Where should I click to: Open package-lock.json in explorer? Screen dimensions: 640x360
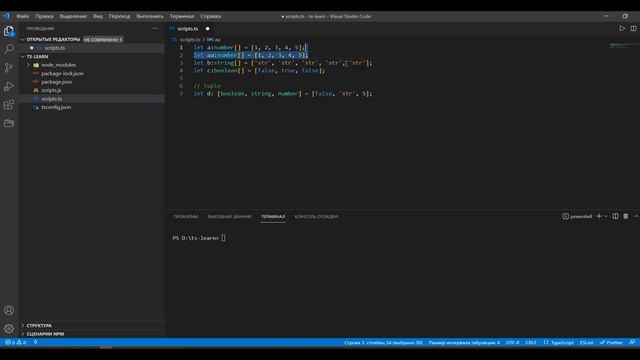62,73
